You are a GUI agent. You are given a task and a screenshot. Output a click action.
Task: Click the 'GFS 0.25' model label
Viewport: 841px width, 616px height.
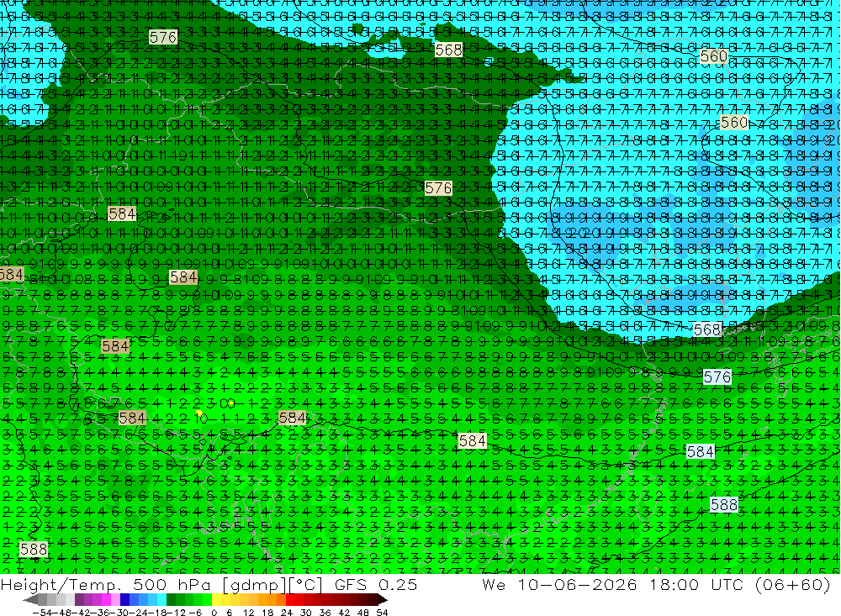[375, 584]
